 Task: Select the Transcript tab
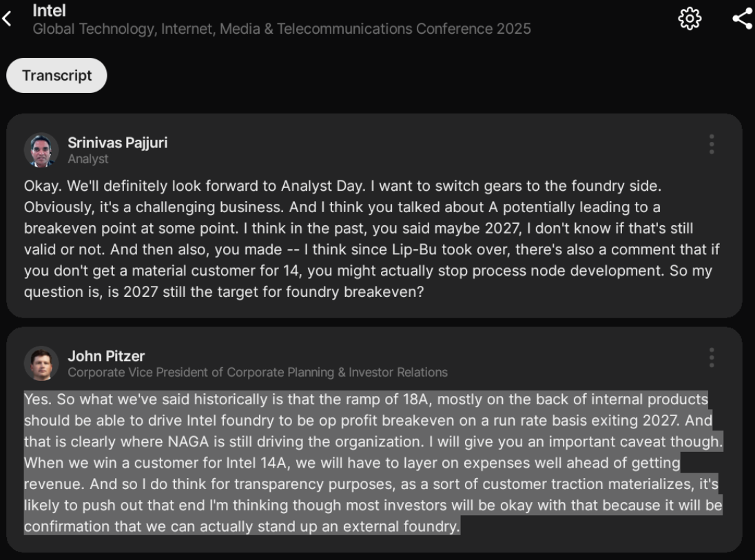coord(56,76)
